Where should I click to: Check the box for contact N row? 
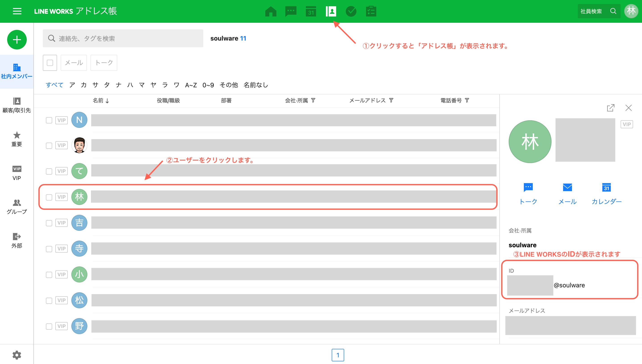click(49, 120)
